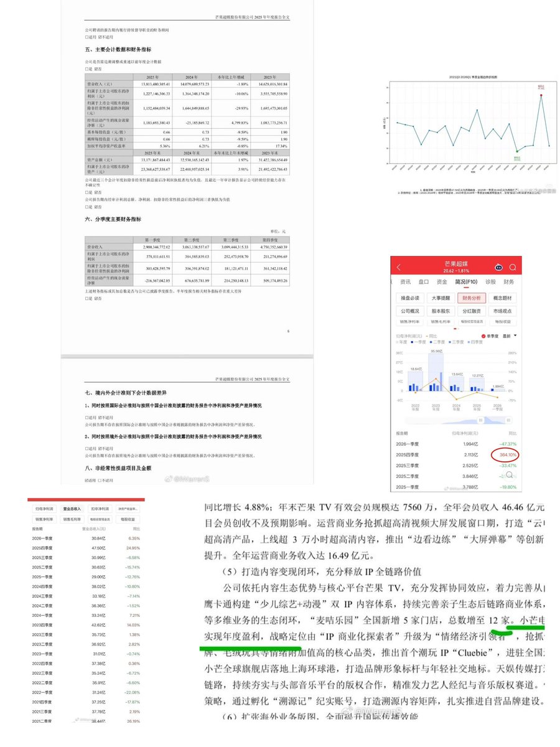Image resolution: width=560 pixels, height=747 pixels.
Task: Switch shortcut grid page via dots indicator
Action: click(457, 328)
